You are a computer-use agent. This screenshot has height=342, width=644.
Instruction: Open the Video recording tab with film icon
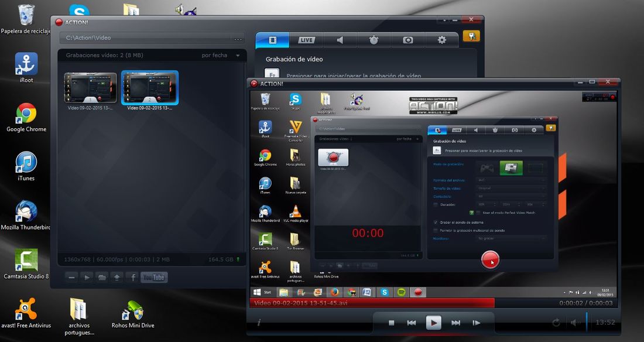tap(272, 40)
